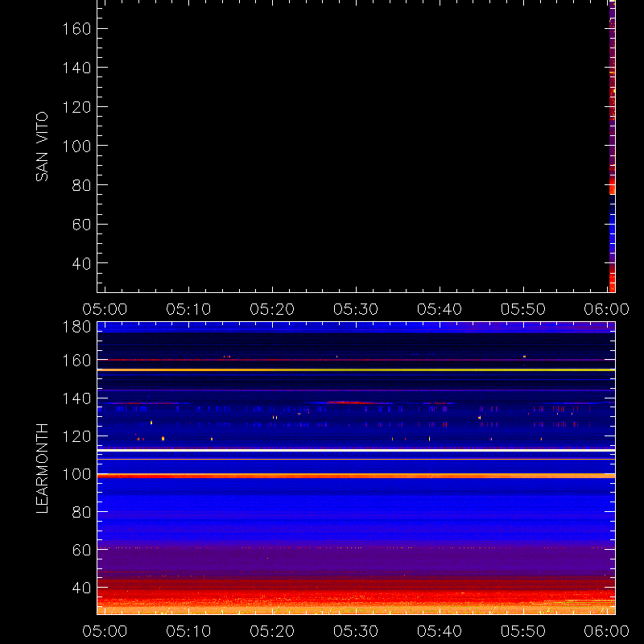
Task: Select the 80 tick label on the Learmonth plot
Action: click(x=81, y=512)
